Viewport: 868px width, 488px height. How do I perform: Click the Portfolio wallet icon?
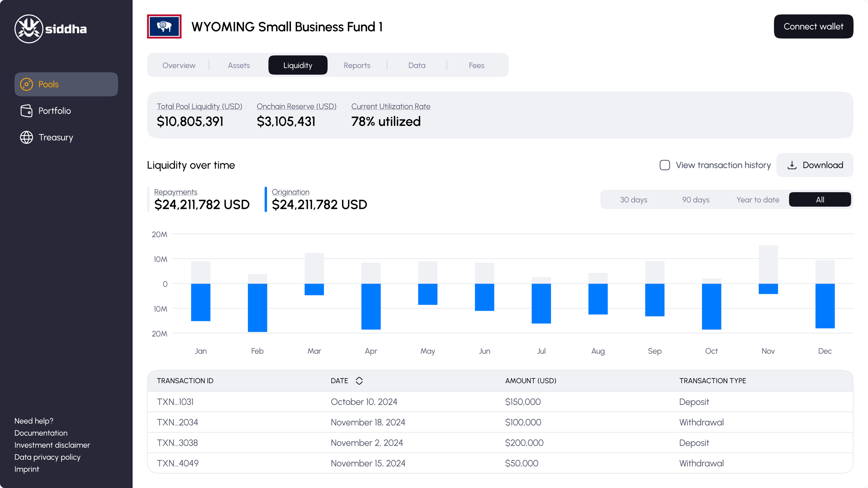pyautogui.click(x=26, y=111)
